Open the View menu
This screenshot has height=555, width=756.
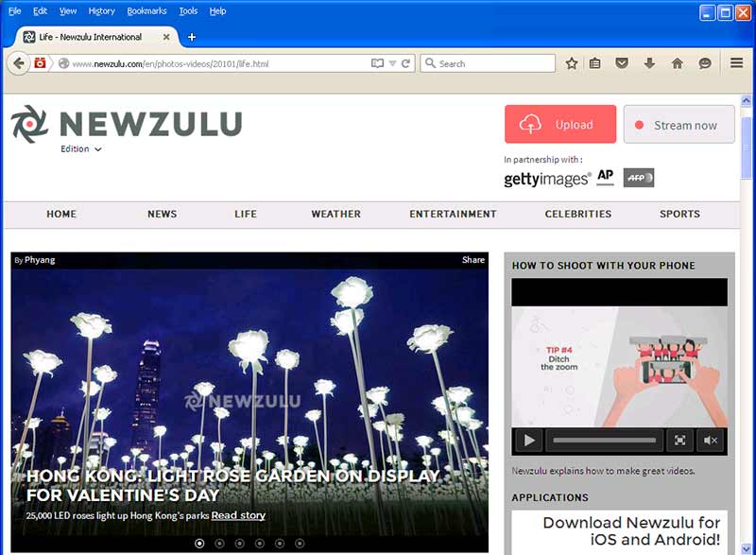68,10
